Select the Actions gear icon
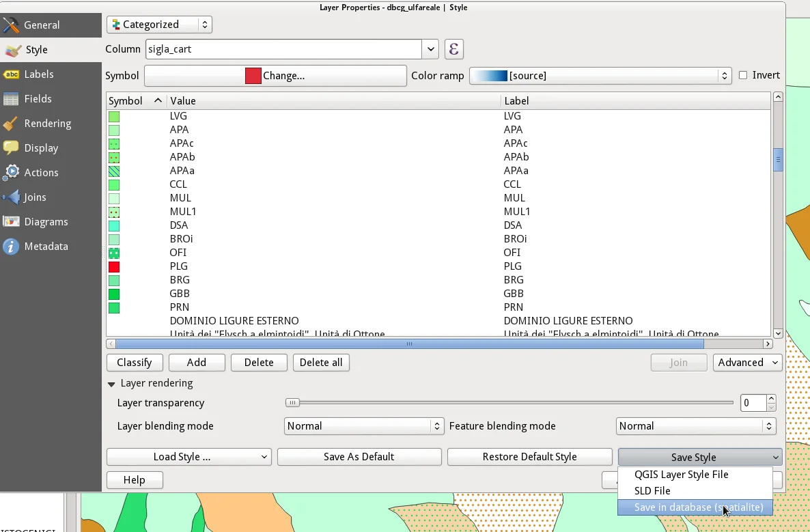 (x=11, y=173)
